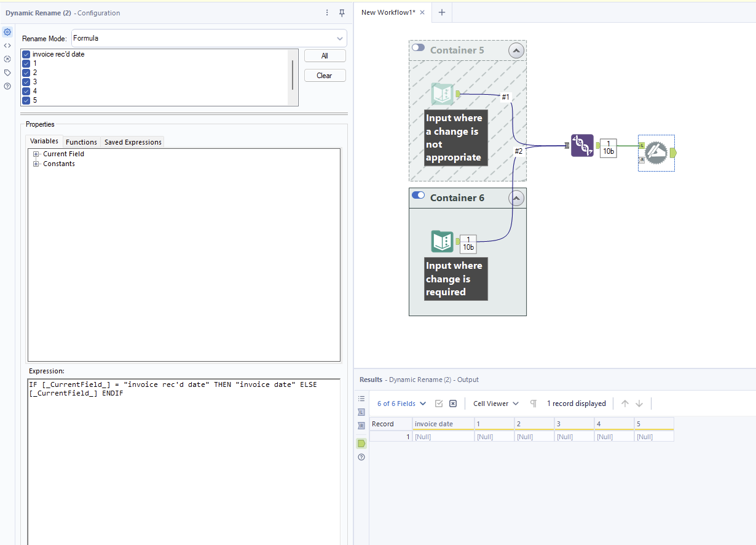The height and width of the screenshot is (545, 756).
Task: Click the Clear button above the field list
Action: point(325,75)
